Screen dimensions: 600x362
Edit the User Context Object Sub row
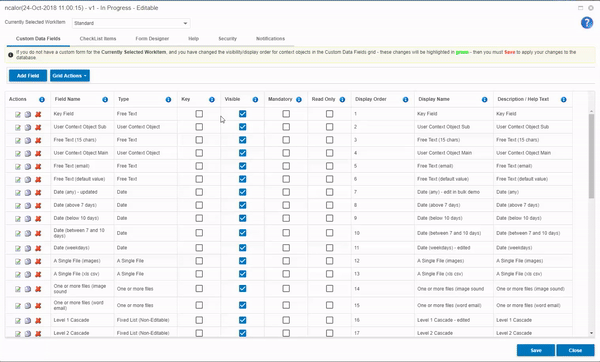pos(18,127)
